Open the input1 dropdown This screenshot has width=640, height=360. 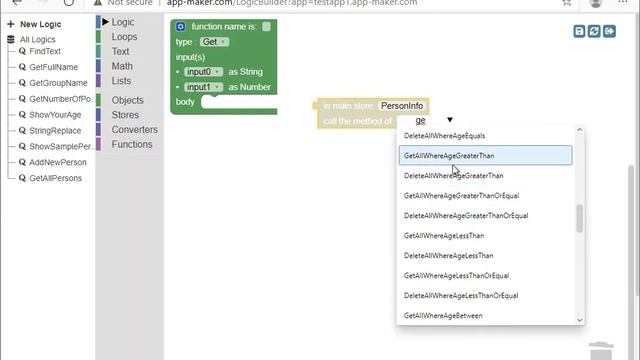click(203, 87)
